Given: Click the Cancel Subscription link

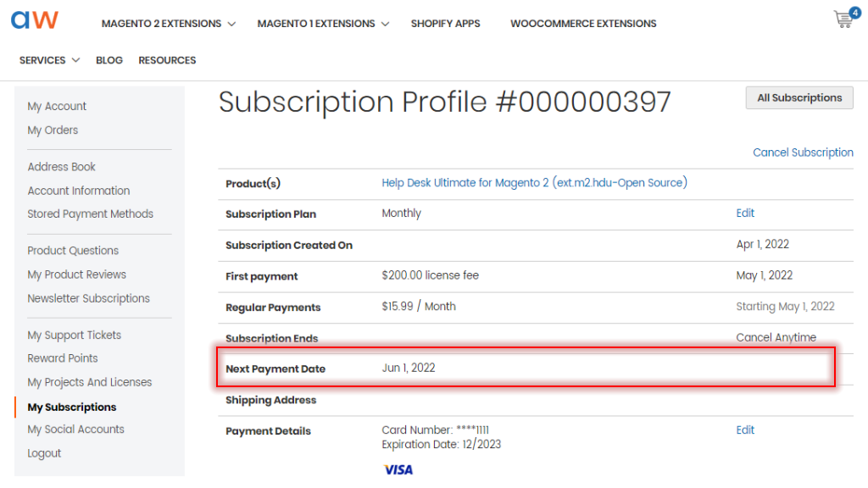Looking at the screenshot, I should 803,152.
